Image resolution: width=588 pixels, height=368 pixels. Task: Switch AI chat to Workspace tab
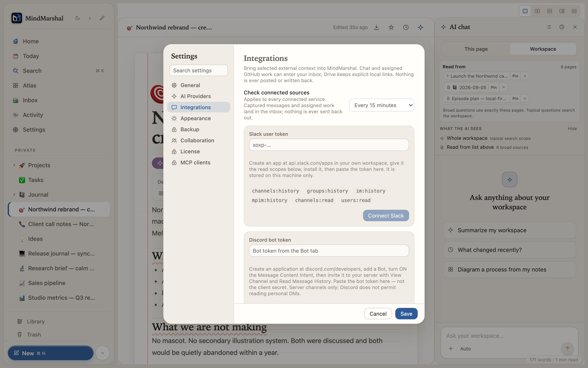[543, 49]
